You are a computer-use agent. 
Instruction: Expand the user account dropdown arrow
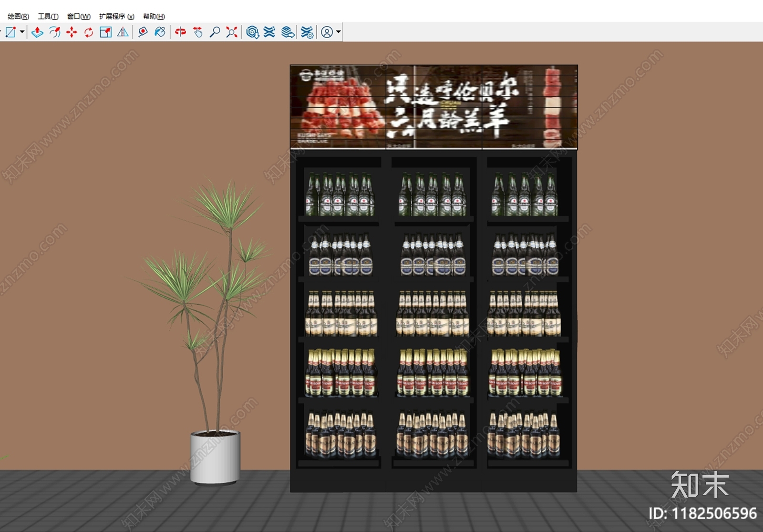point(339,32)
